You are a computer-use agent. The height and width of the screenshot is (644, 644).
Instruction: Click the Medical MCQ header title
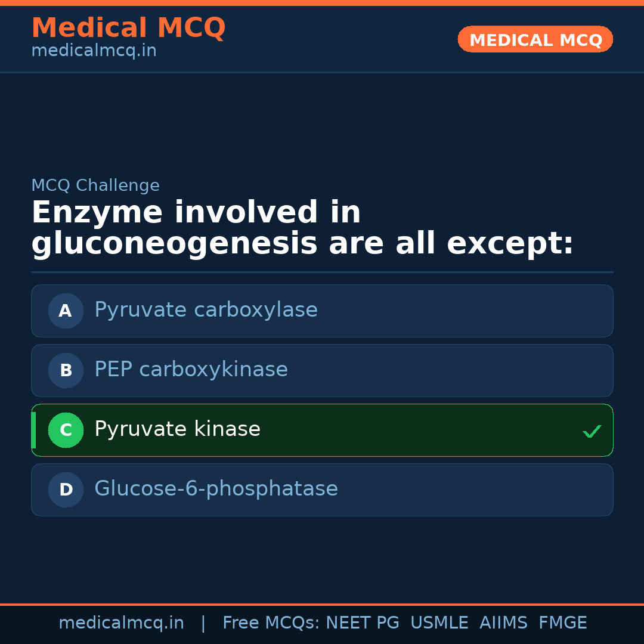(128, 28)
